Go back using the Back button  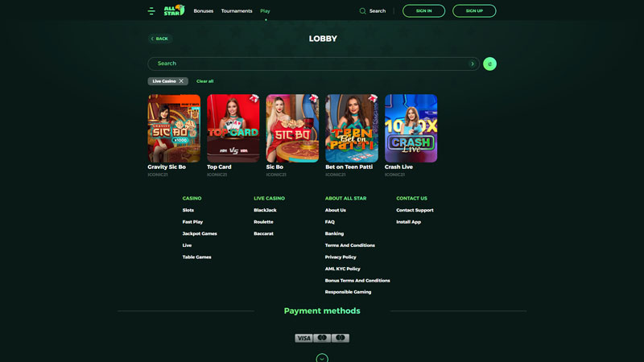[x=160, y=39]
